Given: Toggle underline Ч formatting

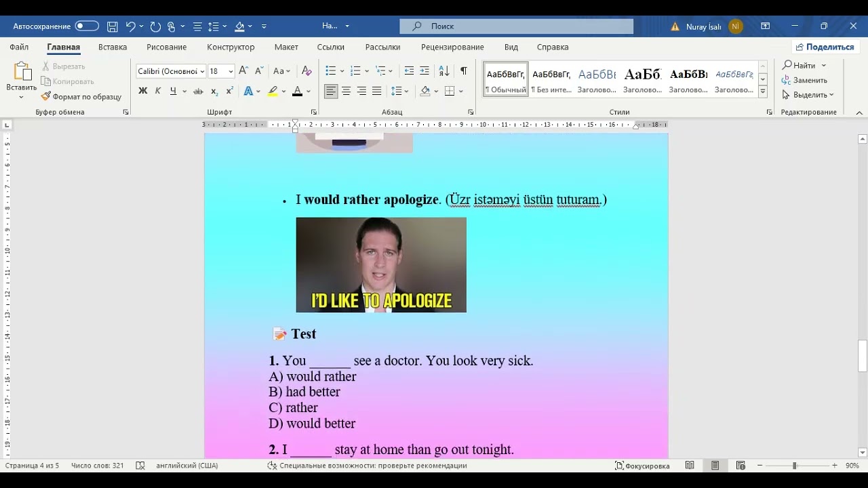Looking at the screenshot, I should [174, 91].
